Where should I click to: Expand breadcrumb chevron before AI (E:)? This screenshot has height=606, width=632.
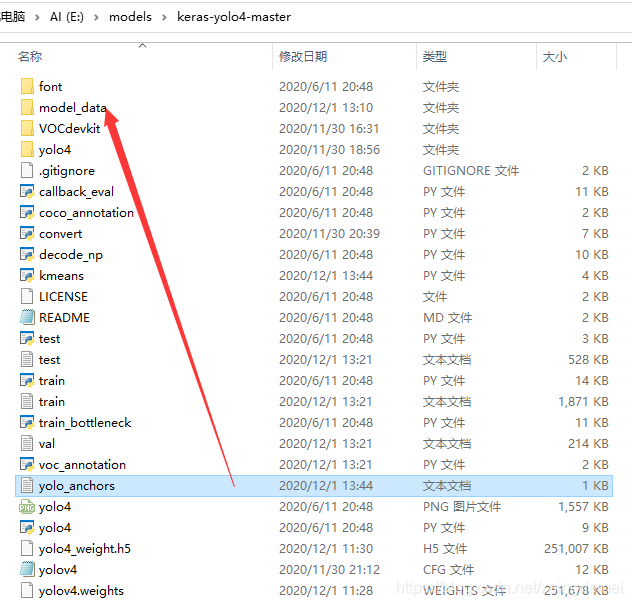pyautogui.click(x=37, y=17)
